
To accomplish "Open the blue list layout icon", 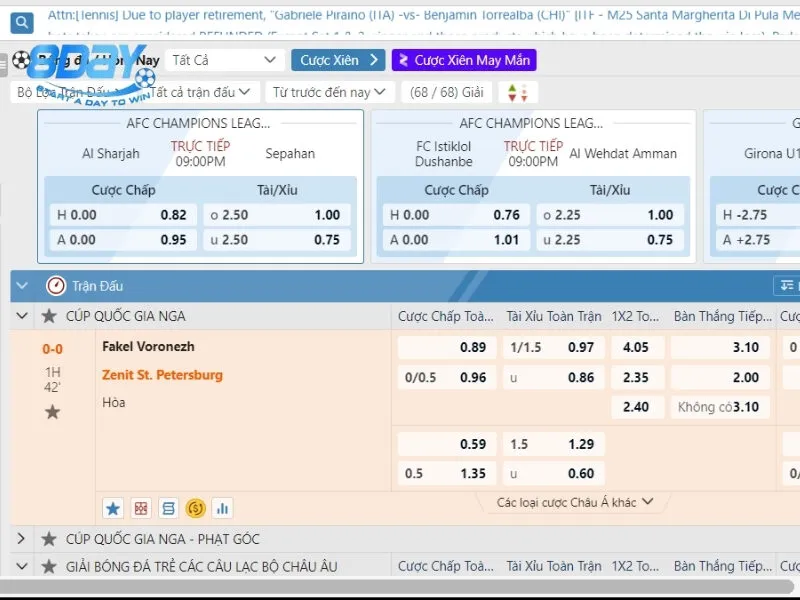I will [168, 508].
